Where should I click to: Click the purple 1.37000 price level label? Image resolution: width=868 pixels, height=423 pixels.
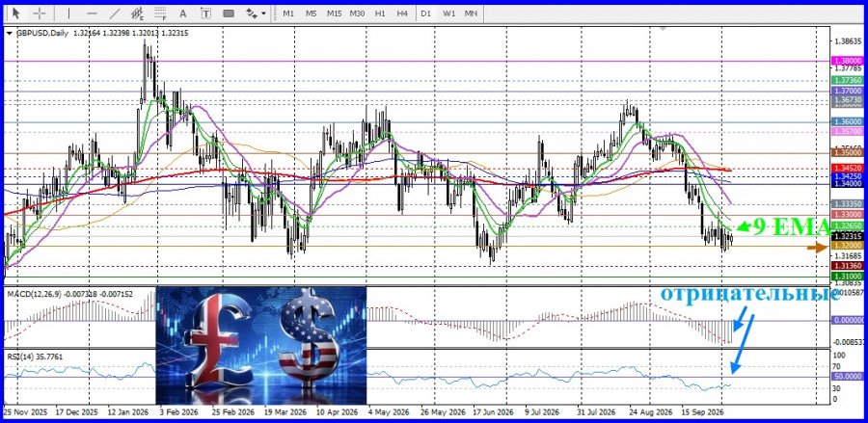point(848,91)
